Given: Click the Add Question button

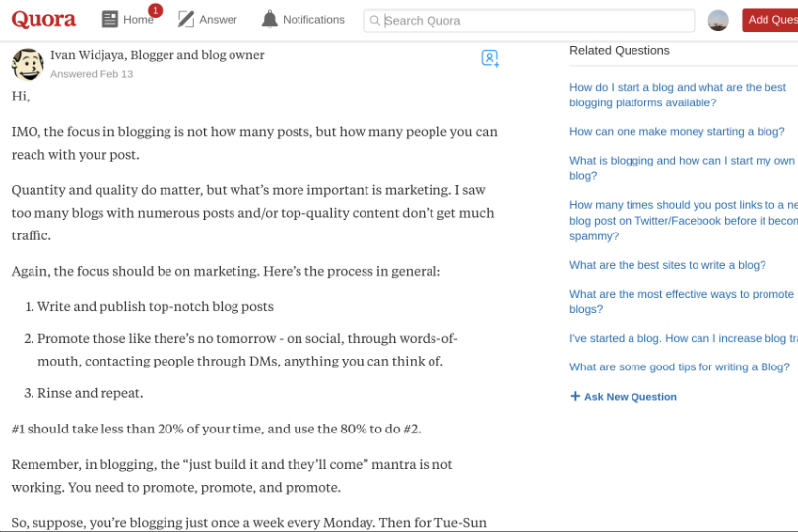Looking at the screenshot, I should click(770, 20).
